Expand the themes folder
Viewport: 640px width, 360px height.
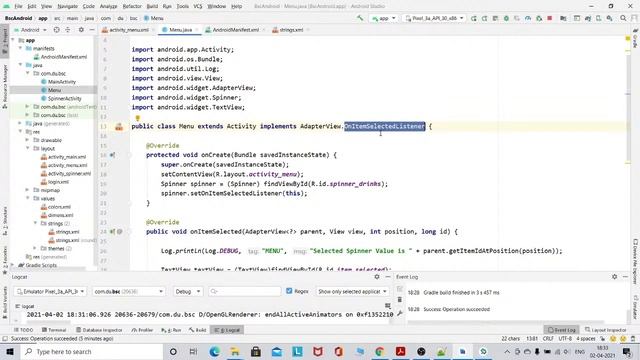tap(35, 248)
